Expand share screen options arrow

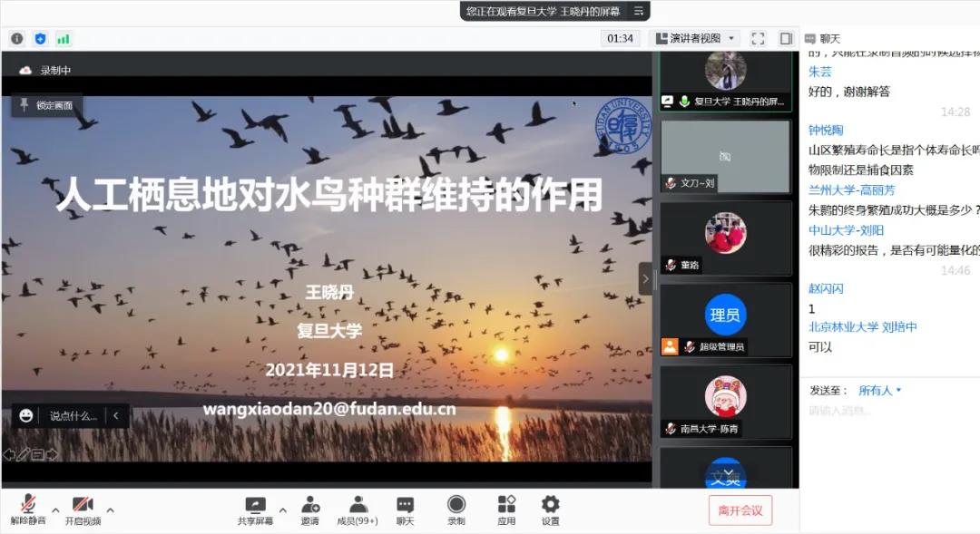282,510
